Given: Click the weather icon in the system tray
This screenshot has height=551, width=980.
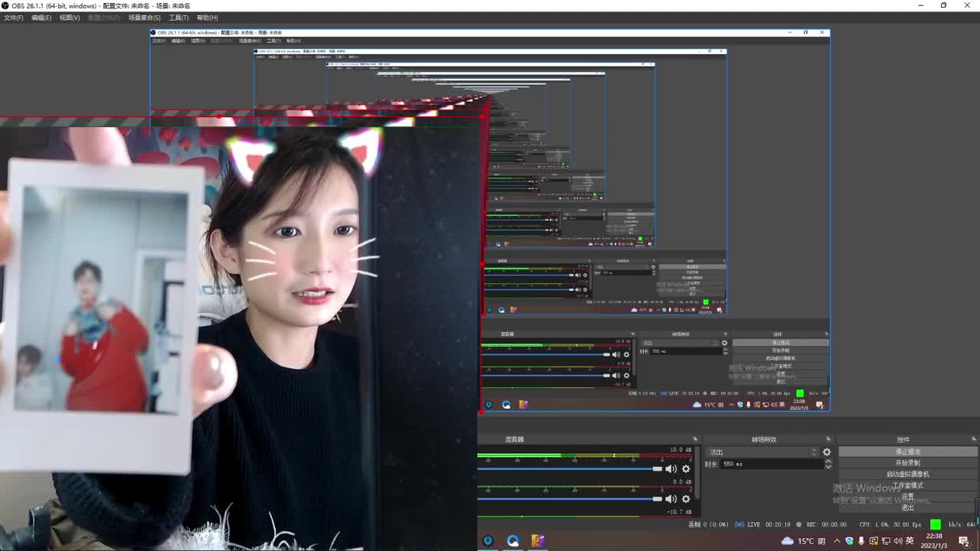Looking at the screenshot, I should click(x=787, y=540).
